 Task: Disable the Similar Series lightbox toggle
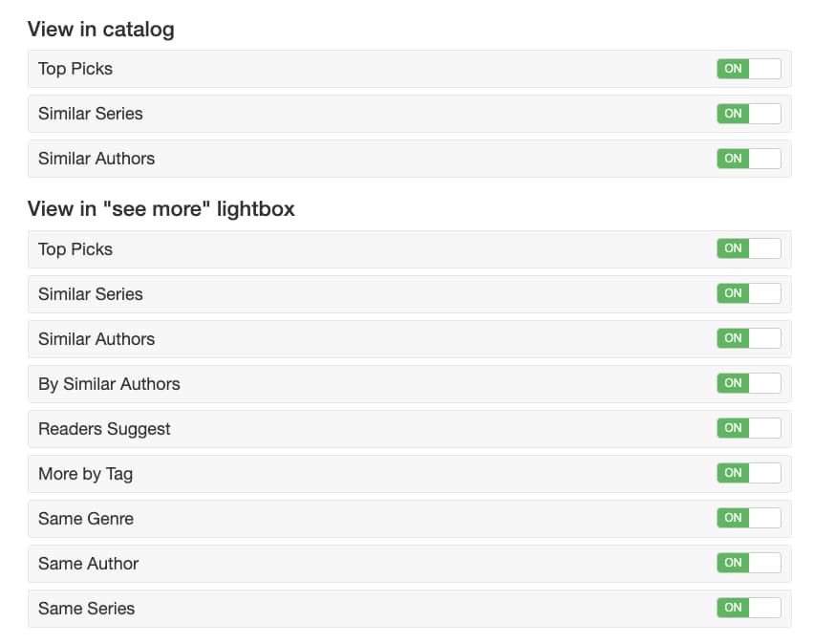click(748, 293)
